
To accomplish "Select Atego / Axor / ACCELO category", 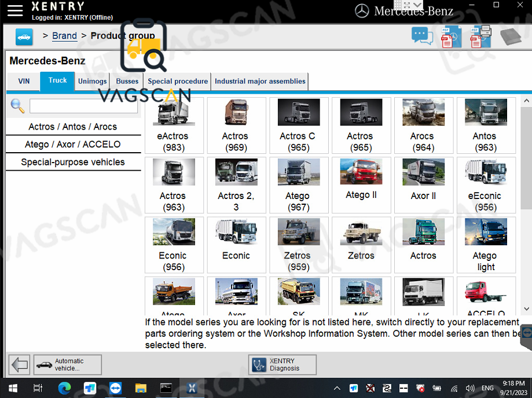I will pyautogui.click(x=73, y=145).
